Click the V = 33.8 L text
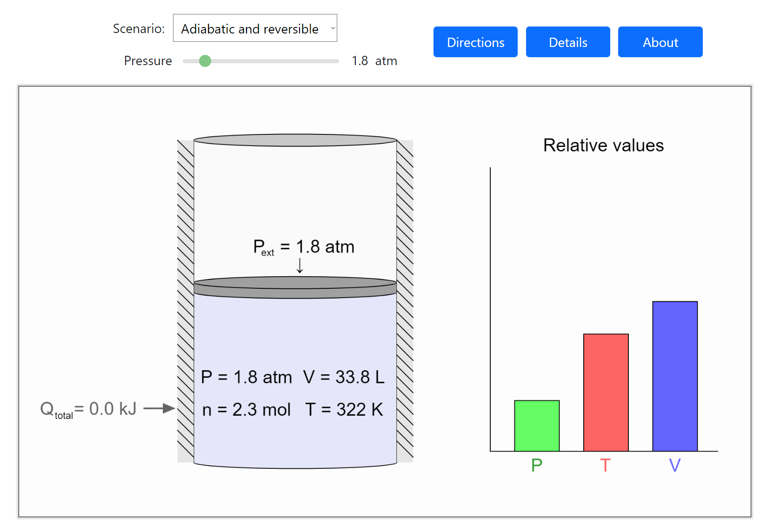 pyautogui.click(x=343, y=377)
